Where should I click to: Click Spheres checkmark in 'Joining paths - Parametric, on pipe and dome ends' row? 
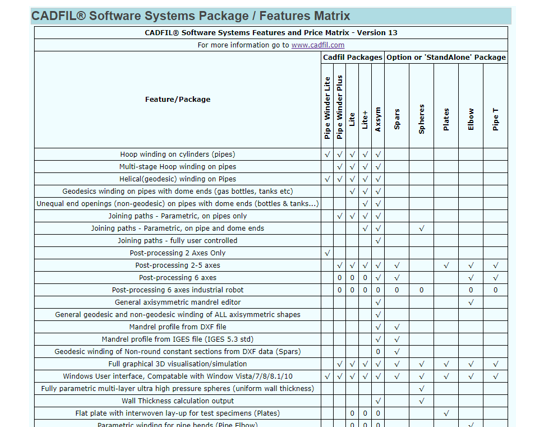tap(421, 228)
